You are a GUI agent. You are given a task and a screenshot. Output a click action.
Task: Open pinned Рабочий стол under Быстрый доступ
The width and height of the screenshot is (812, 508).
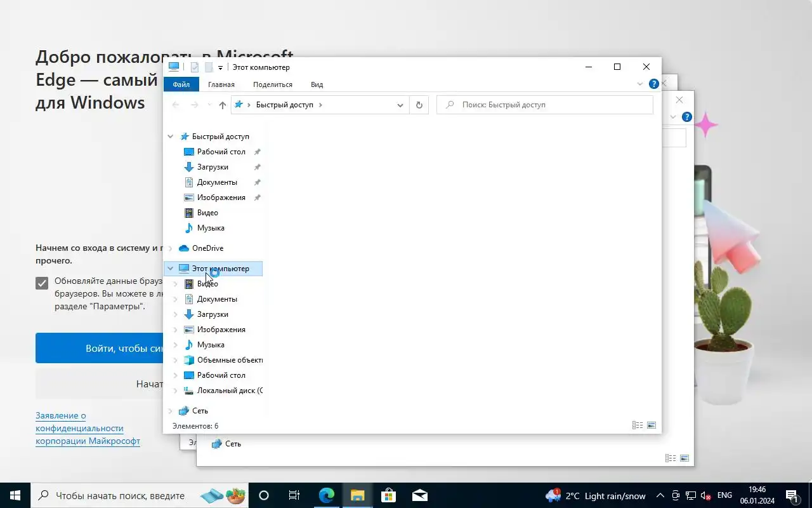(x=221, y=152)
